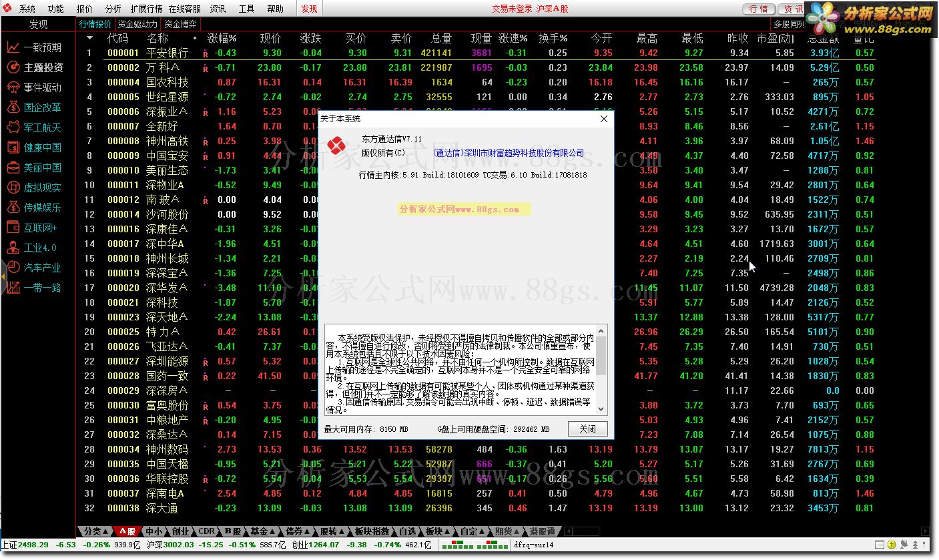Click the 关闭 button in About dialog
The image size is (939, 560).
(x=587, y=429)
